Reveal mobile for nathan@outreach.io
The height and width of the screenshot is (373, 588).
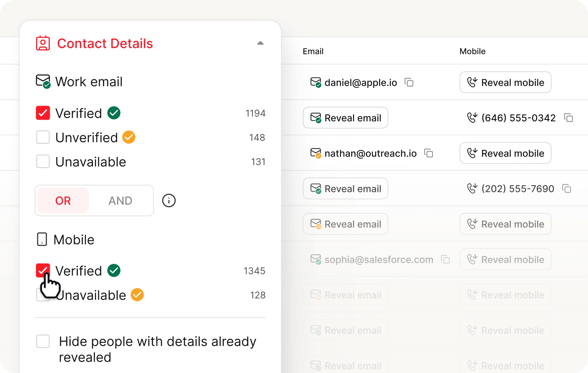pyautogui.click(x=505, y=153)
